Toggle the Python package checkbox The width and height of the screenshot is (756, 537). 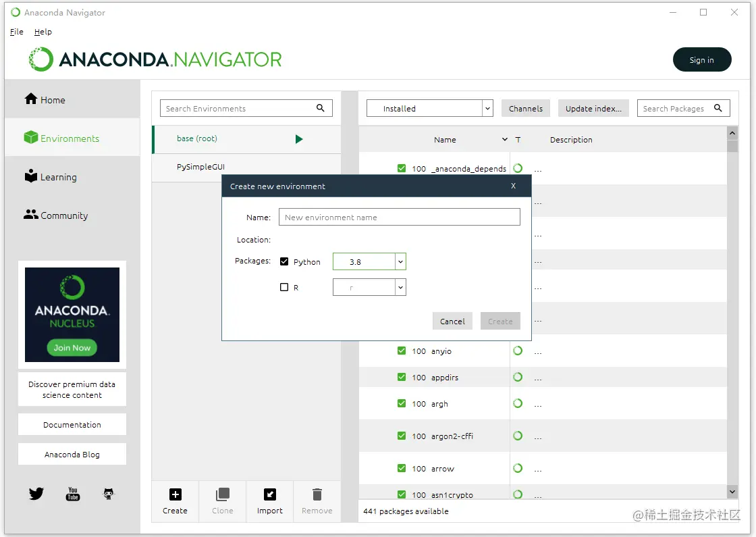[x=284, y=261]
